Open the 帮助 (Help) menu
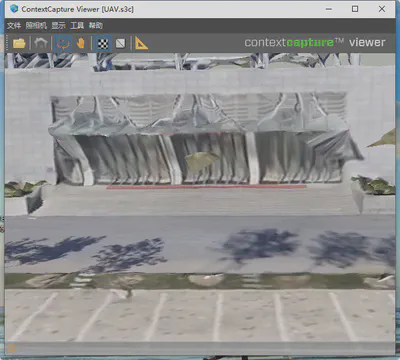 click(x=96, y=25)
